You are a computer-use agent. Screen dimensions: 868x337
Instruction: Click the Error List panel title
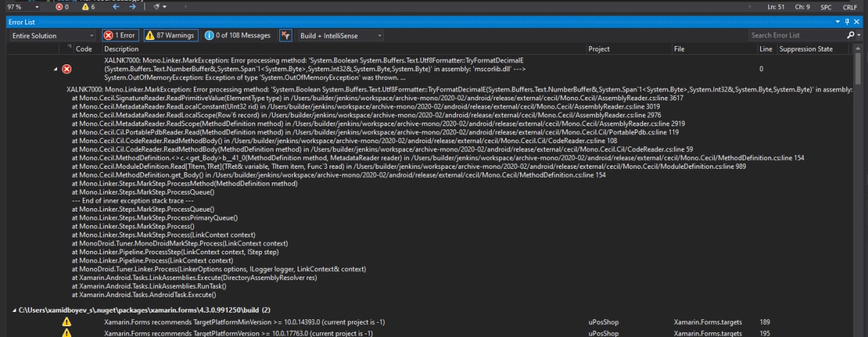[x=21, y=22]
